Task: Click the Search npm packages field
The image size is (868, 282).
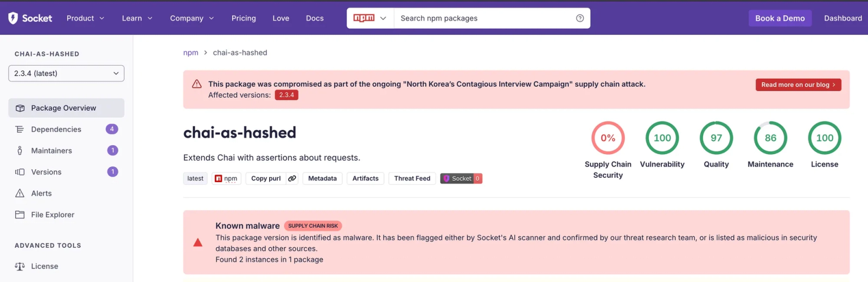Action: (492, 18)
